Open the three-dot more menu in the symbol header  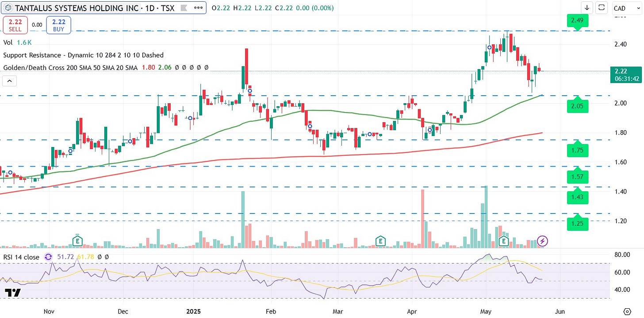pyautogui.click(x=199, y=8)
